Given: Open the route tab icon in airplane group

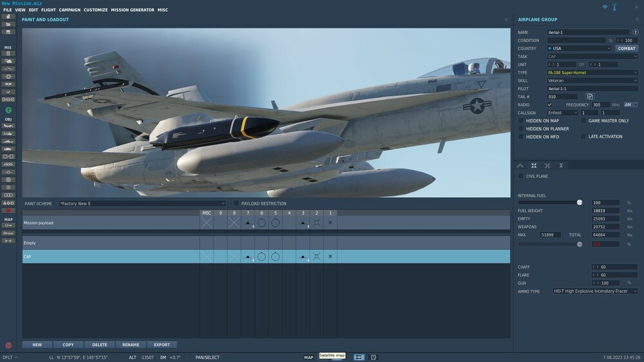Looking at the screenshot, I should coord(520,166).
